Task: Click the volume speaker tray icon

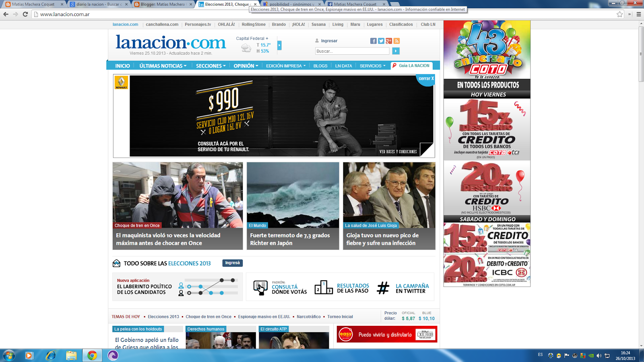Action: tap(599, 356)
